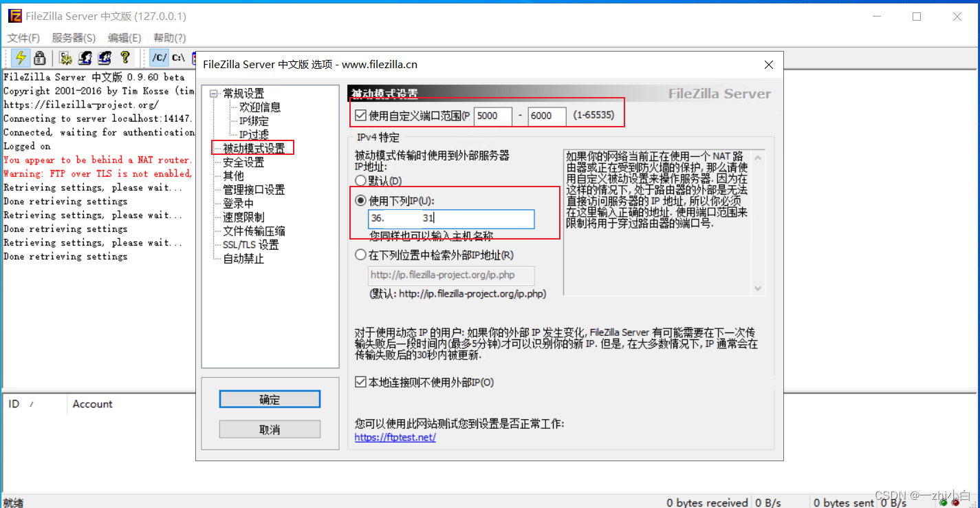Select the /C/ path display toolbar button
Screen dimensions: 980x508
159,58
